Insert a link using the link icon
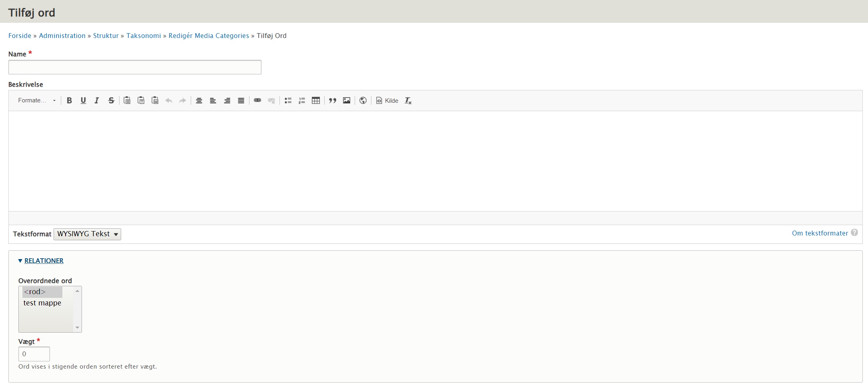 (257, 100)
